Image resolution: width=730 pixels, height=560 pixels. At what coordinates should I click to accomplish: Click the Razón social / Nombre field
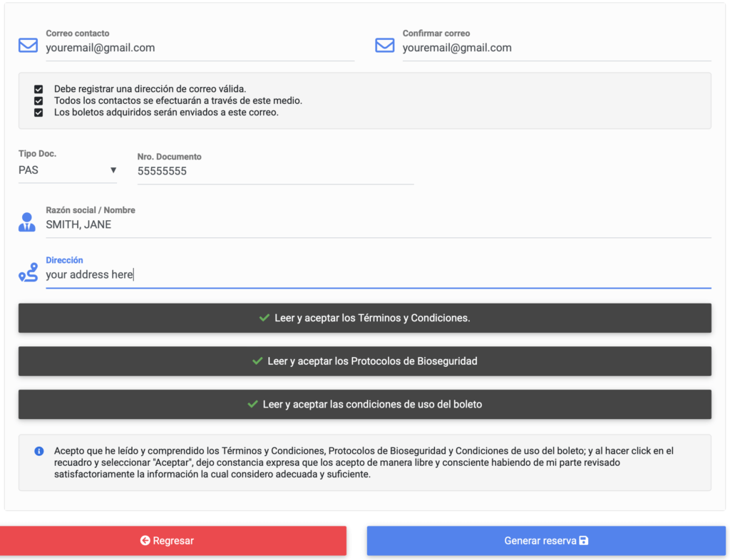pyautogui.click(x=379, y=224)
